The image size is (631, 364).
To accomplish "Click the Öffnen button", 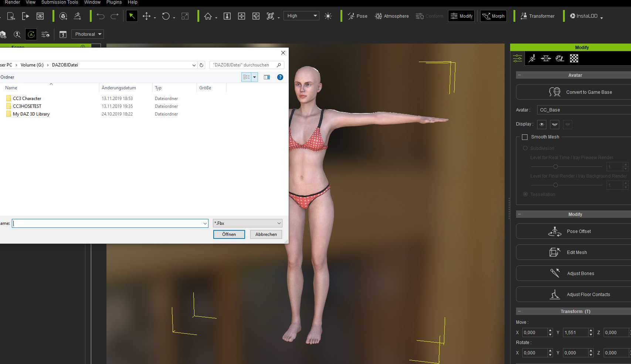I will click(x=229, y=234).
